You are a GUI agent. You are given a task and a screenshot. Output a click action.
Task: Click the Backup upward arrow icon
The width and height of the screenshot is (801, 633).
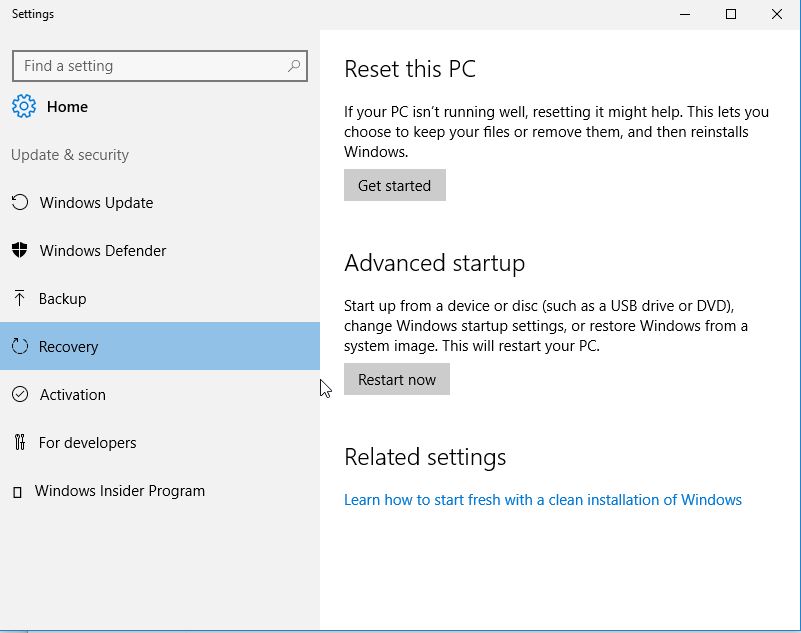coord(19,298)
